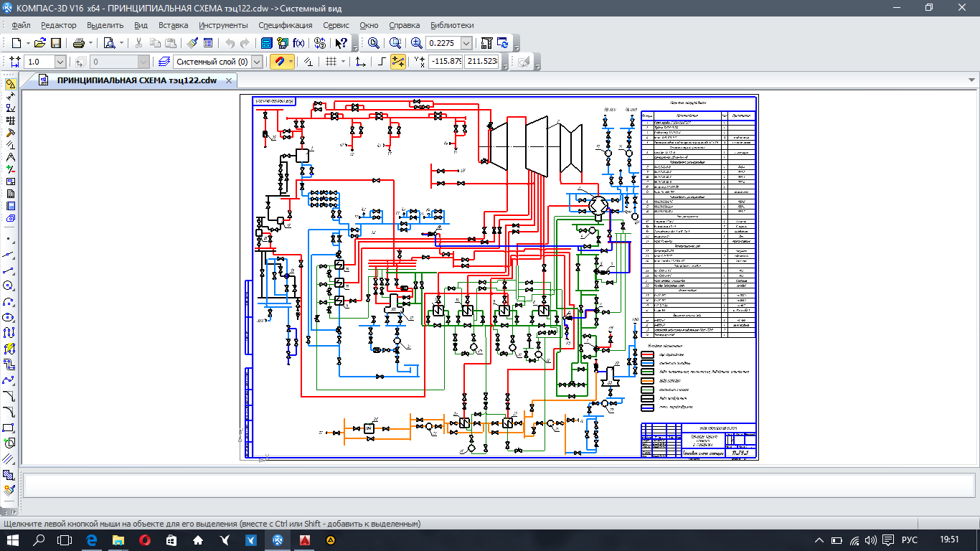
Task: Click the X coordinate field -115.879
Action: click(446, 62)
